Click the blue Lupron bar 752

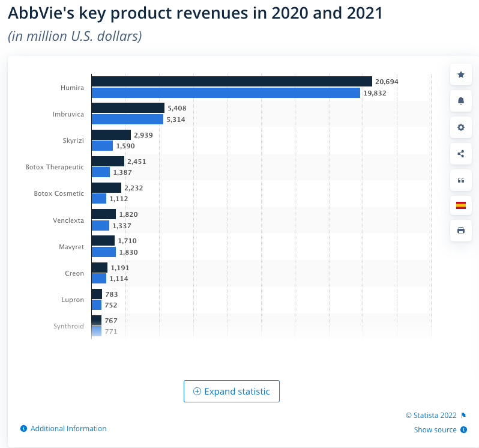click(x=97, y=304)
